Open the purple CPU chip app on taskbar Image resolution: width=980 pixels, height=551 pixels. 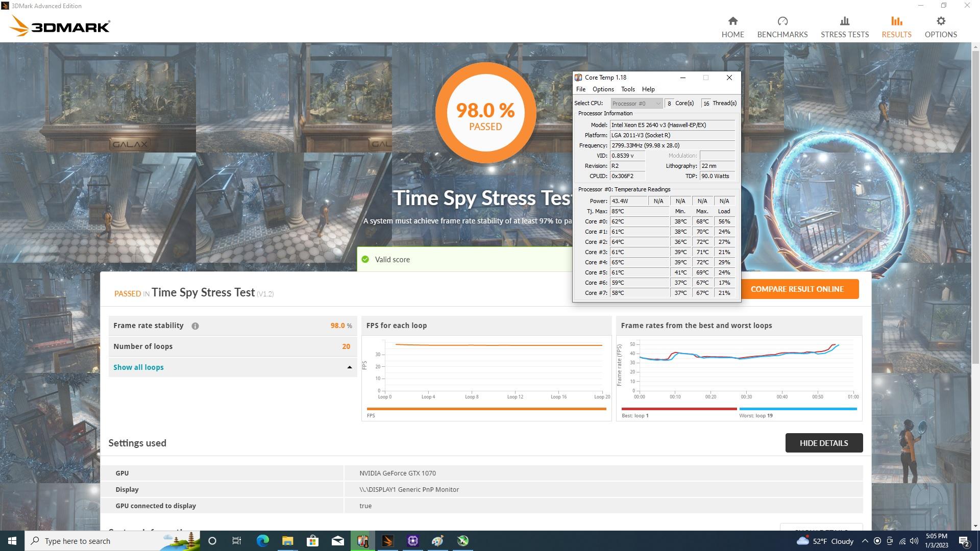[x=413, y=541]
